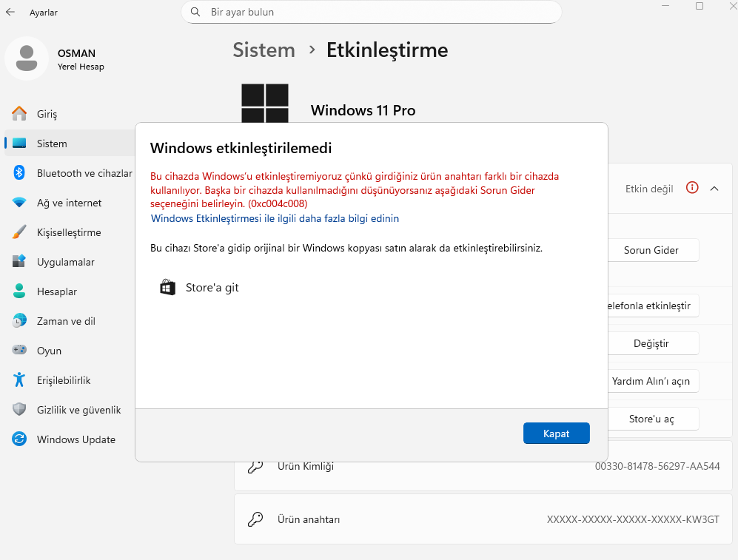This screenshot has width=738, height=560.
Task: Open Oyun settings
Action: [x=69, y=351]
